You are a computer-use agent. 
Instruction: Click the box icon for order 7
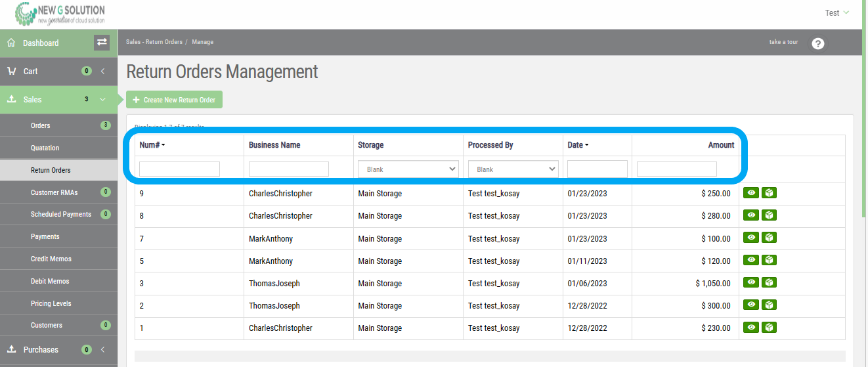click(x=769, y=238)
